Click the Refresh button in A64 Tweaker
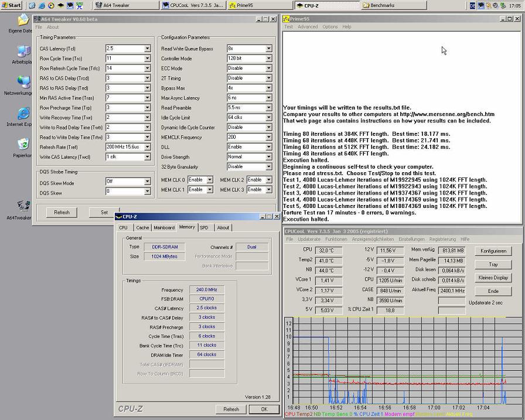This screenshot has height=420, width=525. pyautogui.click(x=62, y=213)
